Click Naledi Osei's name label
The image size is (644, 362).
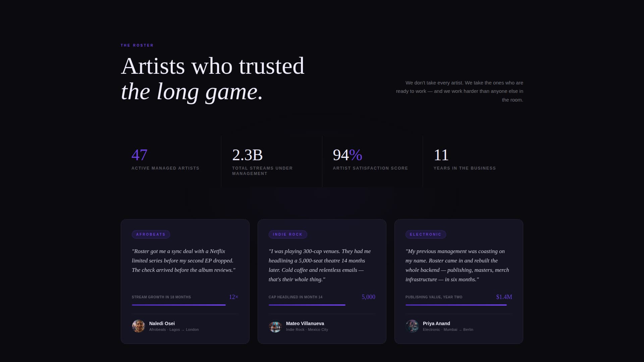tap(162, 323)
